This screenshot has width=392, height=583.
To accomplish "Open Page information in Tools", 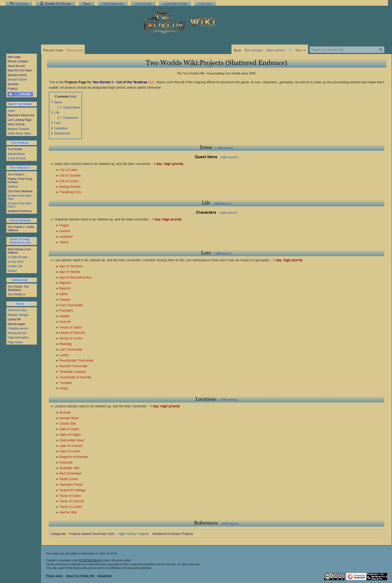I will pyautogui.click(x=18, y=338).
